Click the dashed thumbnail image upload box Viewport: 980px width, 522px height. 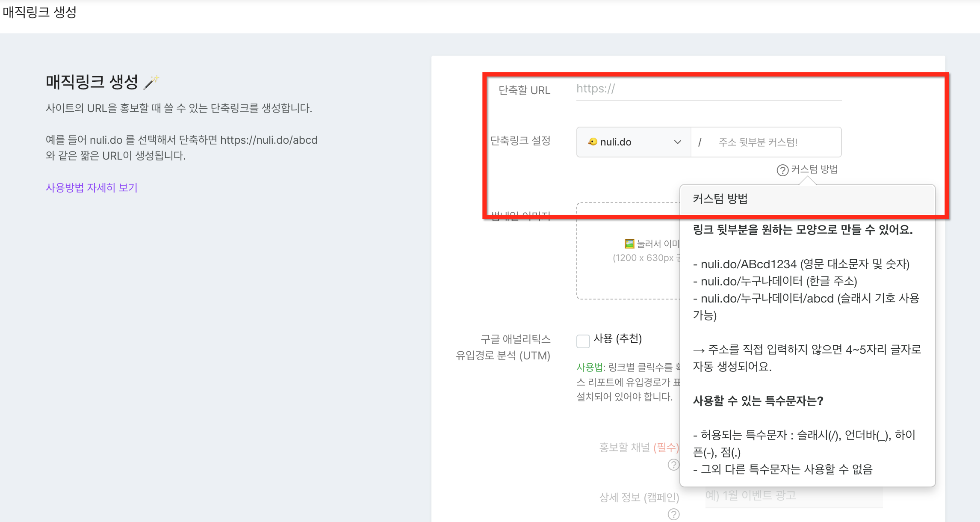(628, 278)
